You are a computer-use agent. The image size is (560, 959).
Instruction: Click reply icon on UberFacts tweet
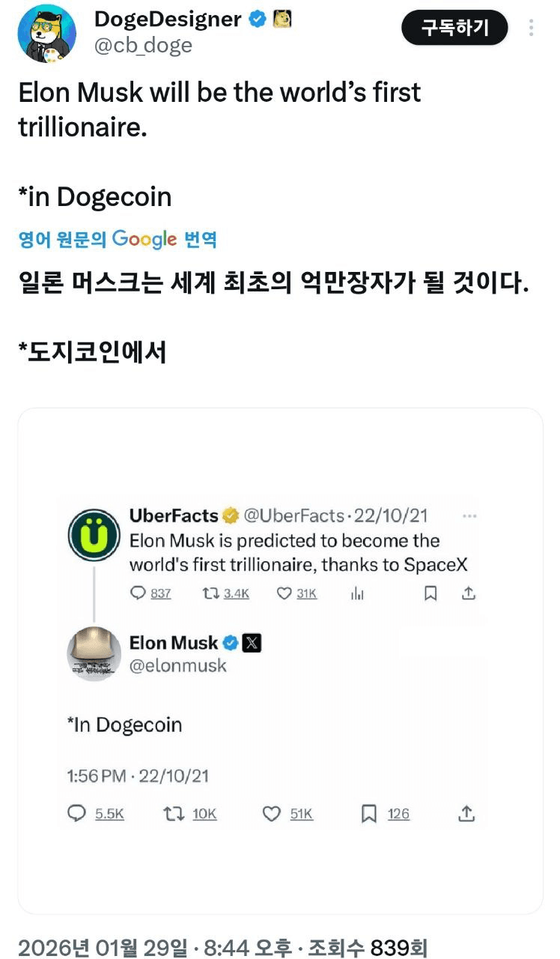tap(138, 593)
